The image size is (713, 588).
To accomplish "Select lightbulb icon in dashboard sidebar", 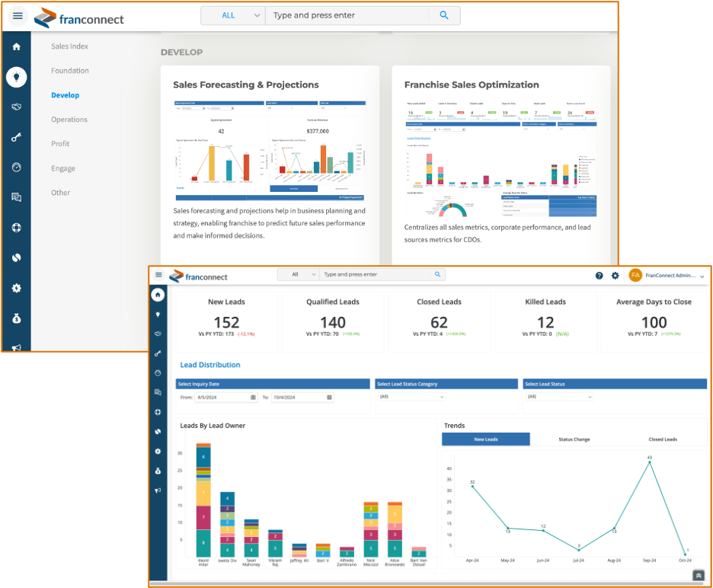I will click(x=158, y=315).
